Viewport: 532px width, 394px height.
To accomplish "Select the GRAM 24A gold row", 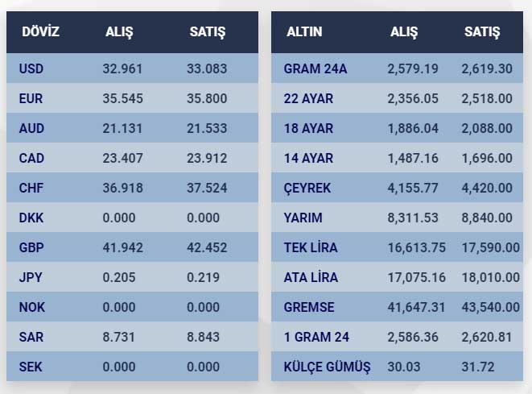I will click(x=315, y=68).
